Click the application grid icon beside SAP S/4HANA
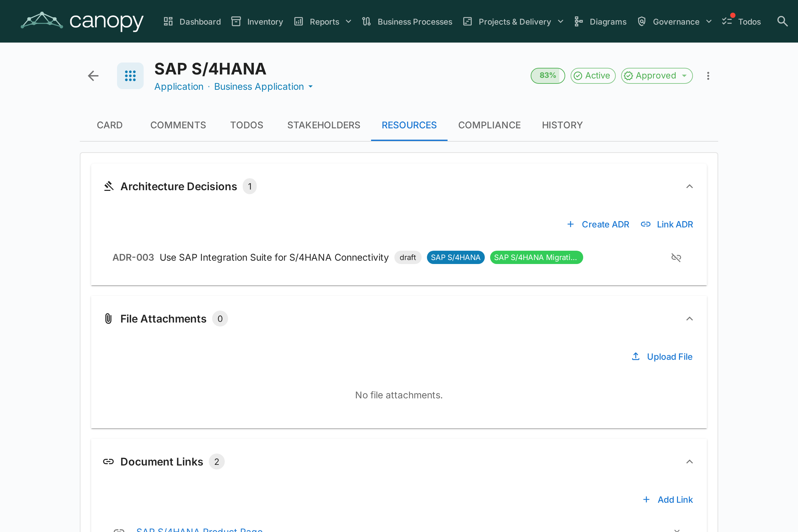Viewport: 798px width, 532px height. pos(130,76)
